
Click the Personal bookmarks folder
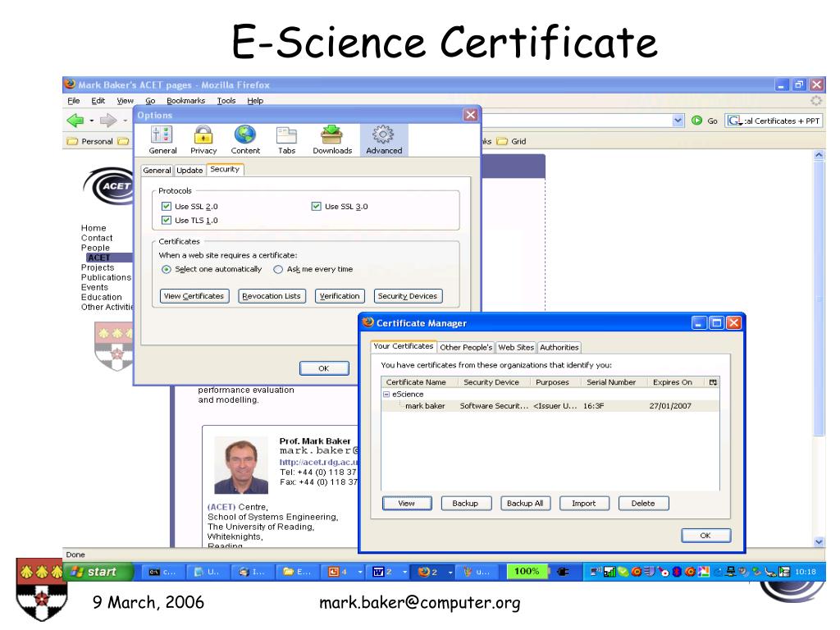[90, 141]
